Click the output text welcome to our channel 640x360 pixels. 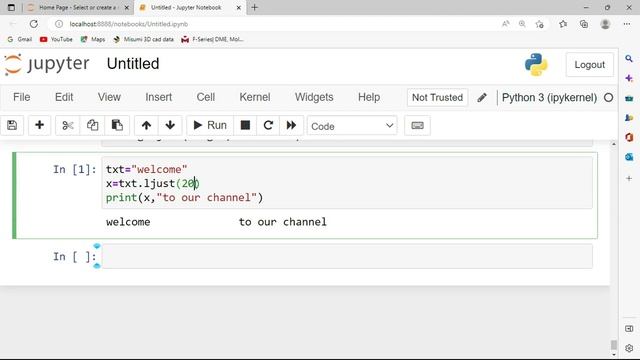pyautogui.click(x=216, y=222)
